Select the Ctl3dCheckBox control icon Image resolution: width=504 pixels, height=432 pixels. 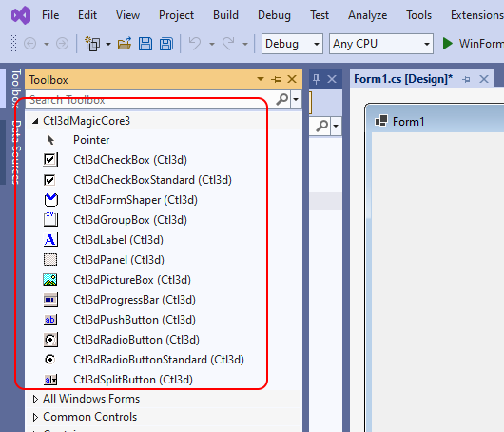[50, 160]
